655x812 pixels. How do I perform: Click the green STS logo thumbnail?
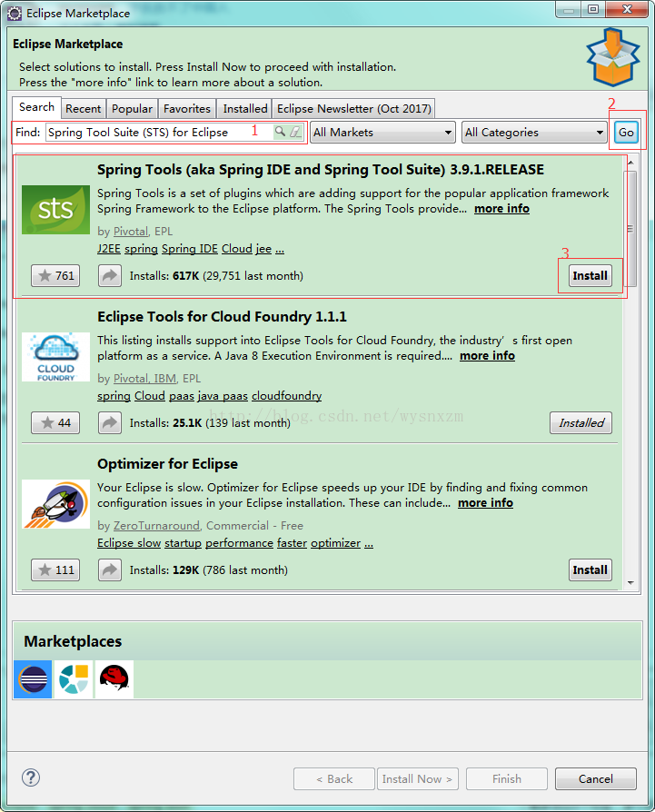(x=56, y=210)
